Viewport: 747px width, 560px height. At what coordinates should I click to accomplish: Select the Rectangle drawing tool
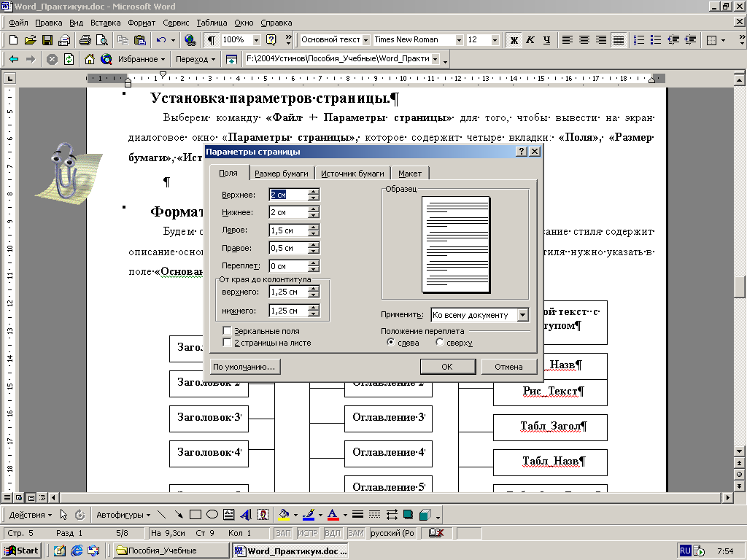[196, 514]
